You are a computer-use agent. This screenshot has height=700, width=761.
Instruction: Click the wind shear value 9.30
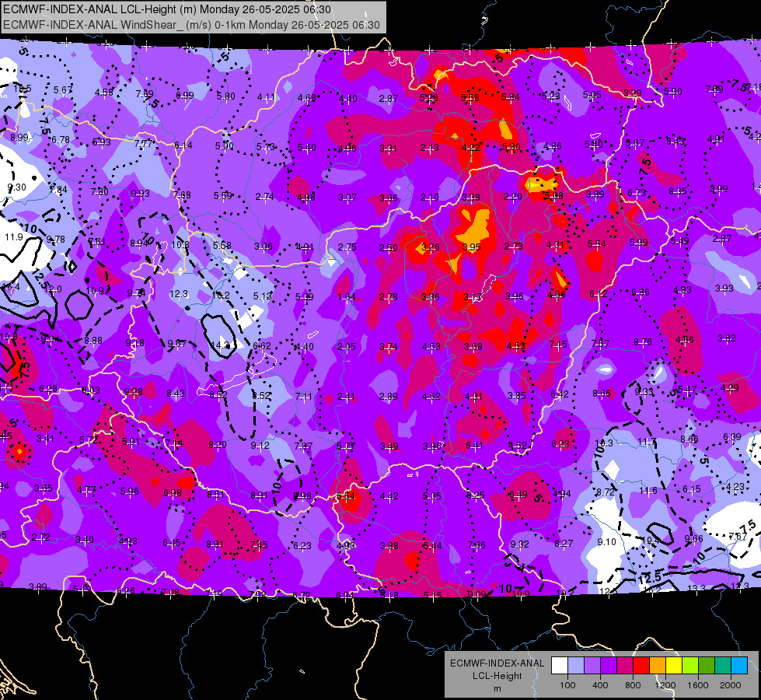point(16,187)
